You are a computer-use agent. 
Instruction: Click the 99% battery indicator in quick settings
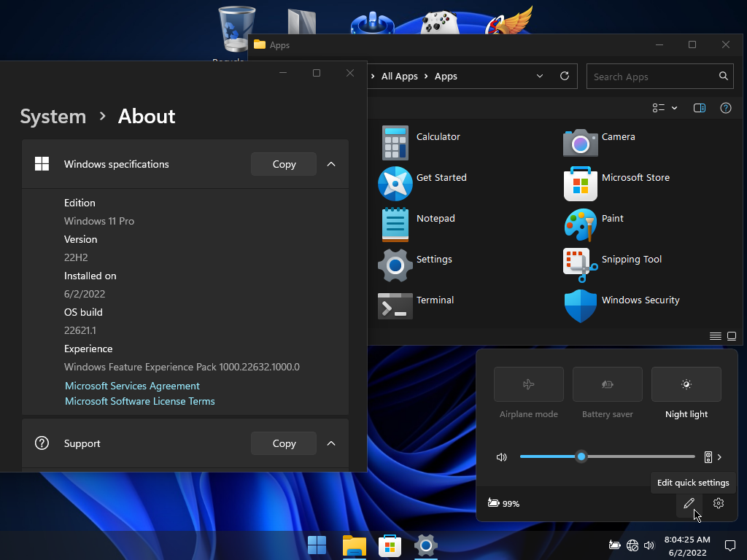(503, 503)
